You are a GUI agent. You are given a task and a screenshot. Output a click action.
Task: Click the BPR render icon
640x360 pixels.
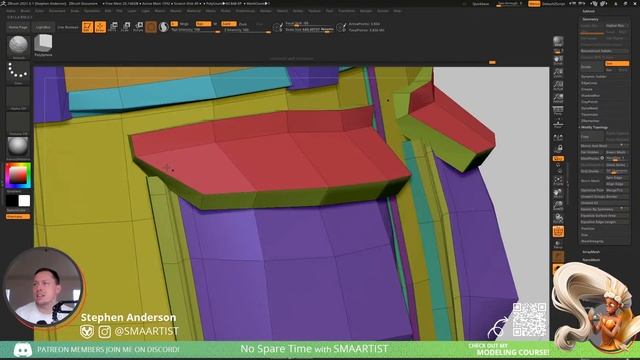coord(558,42)
